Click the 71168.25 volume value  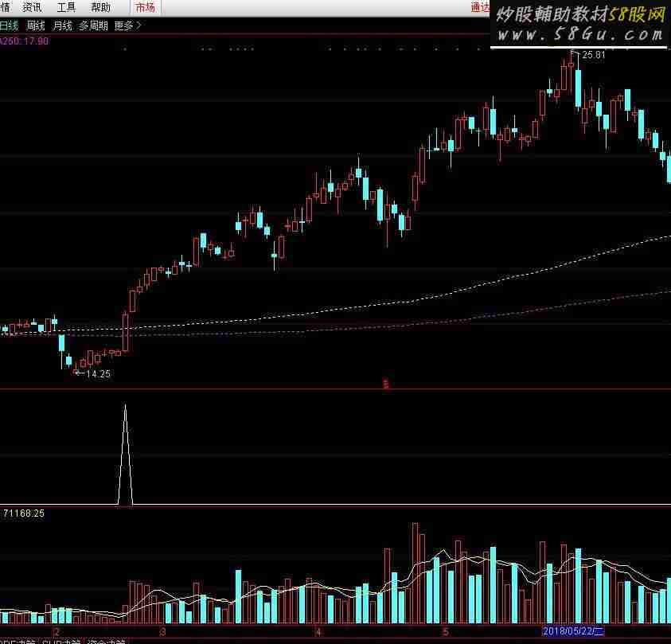coord(24,513)
